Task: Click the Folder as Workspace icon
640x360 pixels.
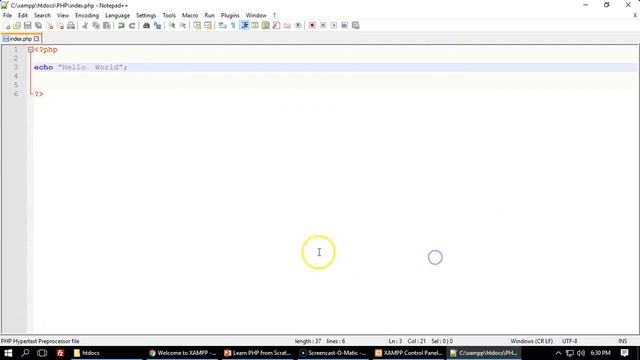Action: coord(287,25)
